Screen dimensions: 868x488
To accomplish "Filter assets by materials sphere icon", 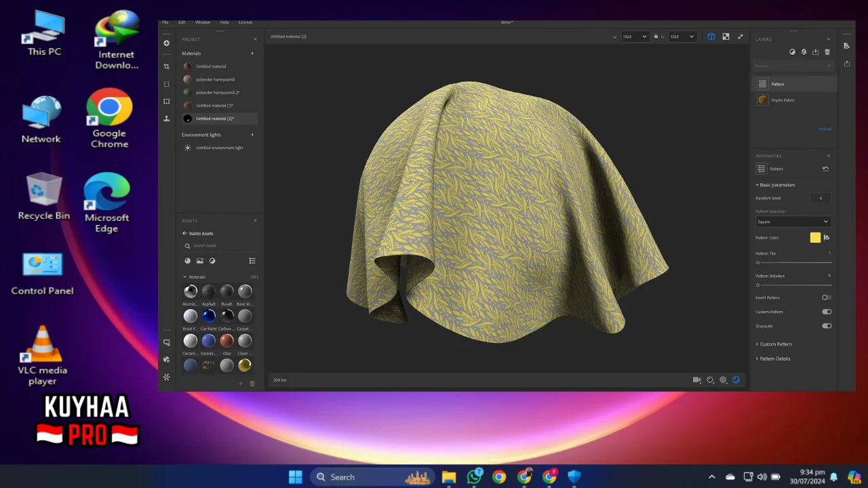I will coord(188,261).
